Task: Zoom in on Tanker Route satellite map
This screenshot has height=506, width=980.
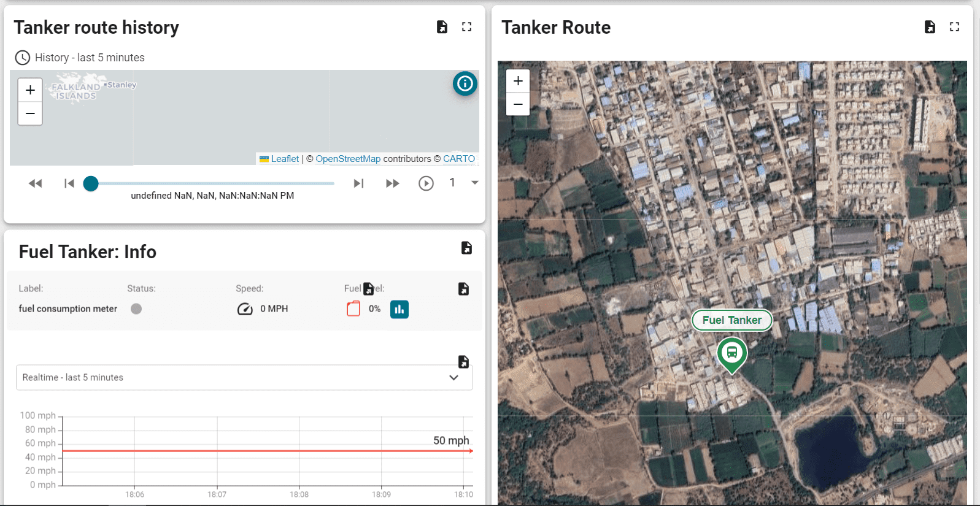Action: [518, 81]
